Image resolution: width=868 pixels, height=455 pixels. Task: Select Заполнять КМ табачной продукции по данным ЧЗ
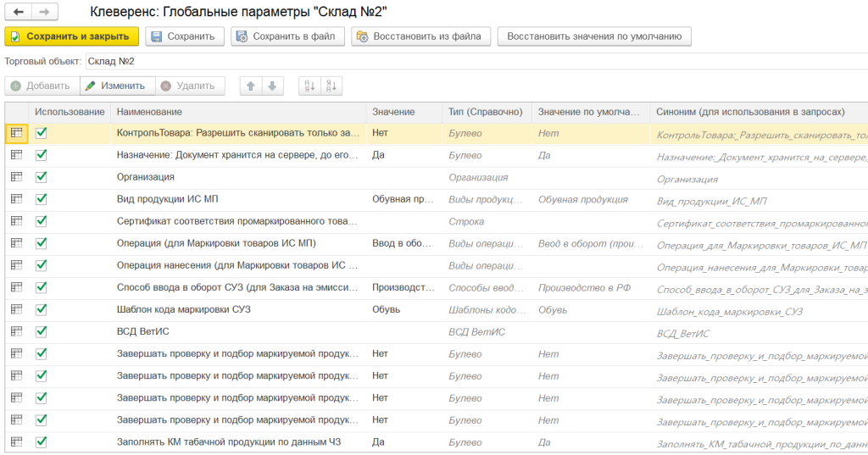238,441
